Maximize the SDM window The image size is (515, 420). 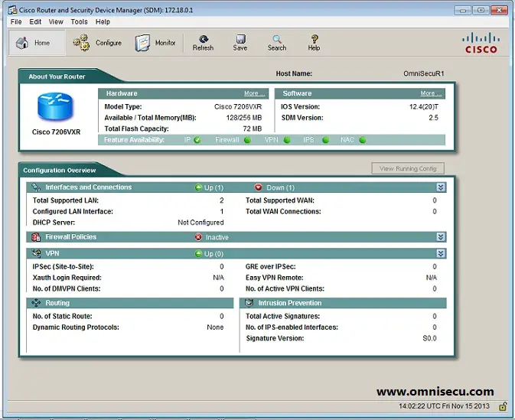tap(481, 10)
